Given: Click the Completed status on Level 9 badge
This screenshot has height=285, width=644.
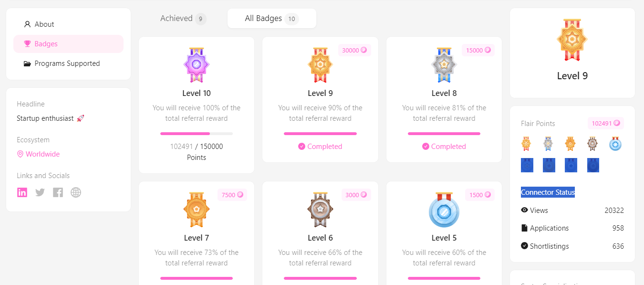Looking at the screenshot, I should coord(320,146).
